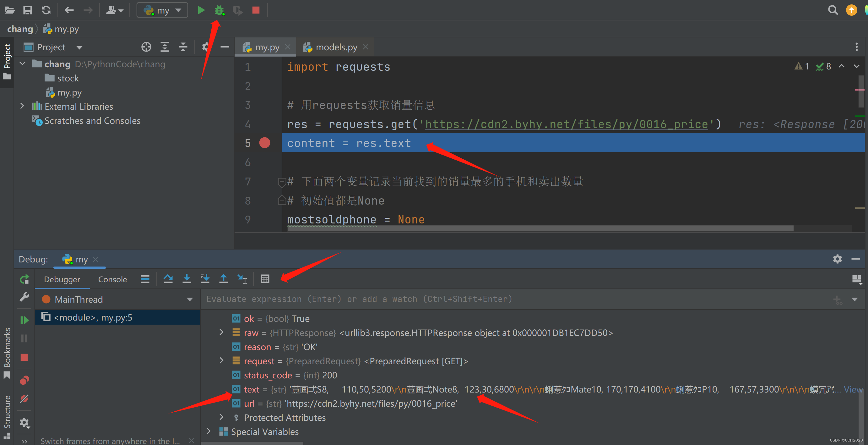The image size is (868, 445).
Task: Click the Step Out debugger icon
Action: point(223,279)
